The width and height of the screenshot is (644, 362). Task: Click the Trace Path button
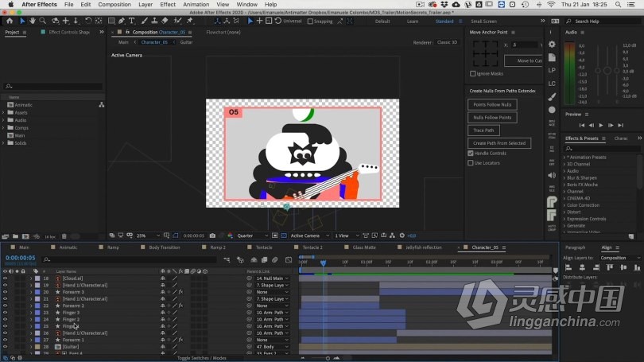pyautogui.click(x=483, y=130)
